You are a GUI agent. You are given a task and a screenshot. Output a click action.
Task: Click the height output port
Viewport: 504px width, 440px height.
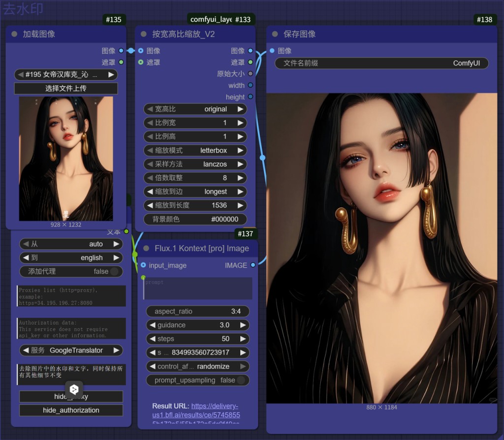(251, 97)
